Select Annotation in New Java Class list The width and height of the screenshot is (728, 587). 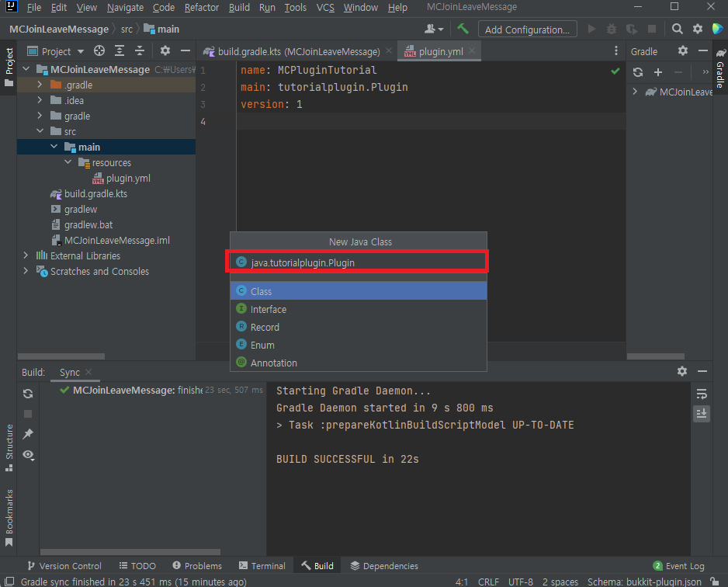coord(359,363)
